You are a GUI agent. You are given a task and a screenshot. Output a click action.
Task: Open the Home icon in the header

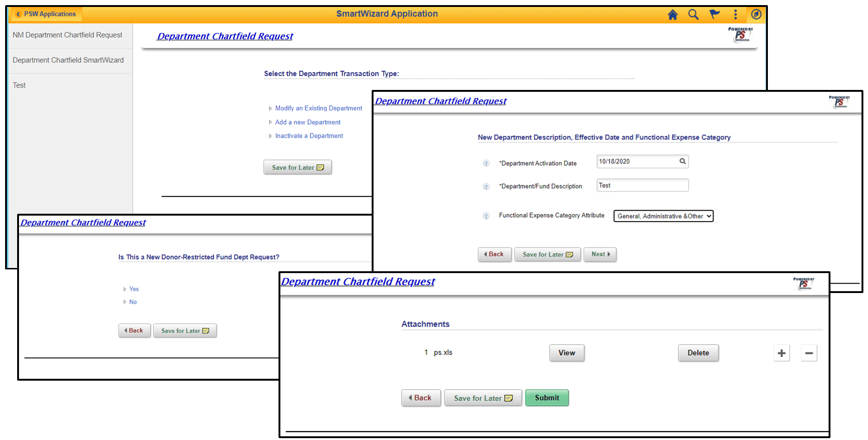(x=673, y=14)
